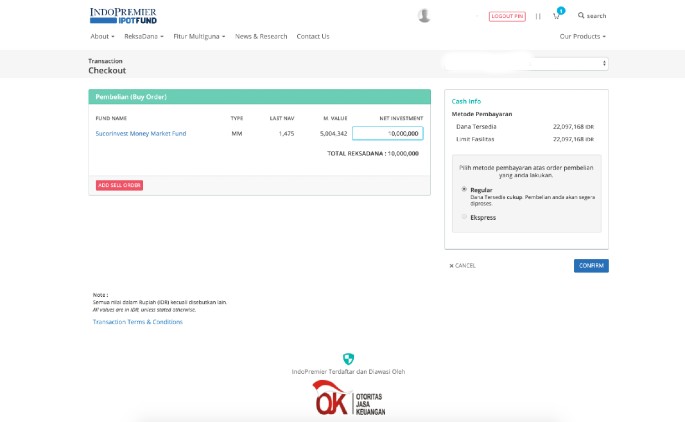
Task: Expand the Our Products menu
Action: 583,36
